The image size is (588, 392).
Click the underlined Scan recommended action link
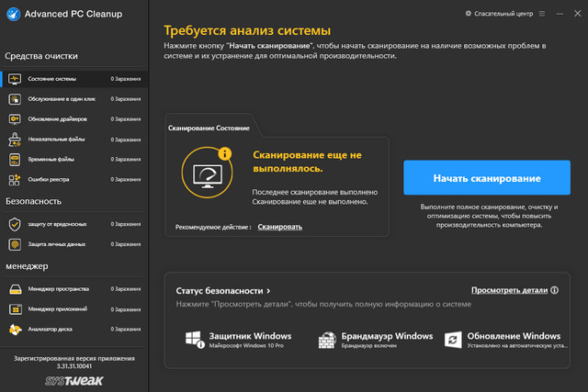coord(279,226)
